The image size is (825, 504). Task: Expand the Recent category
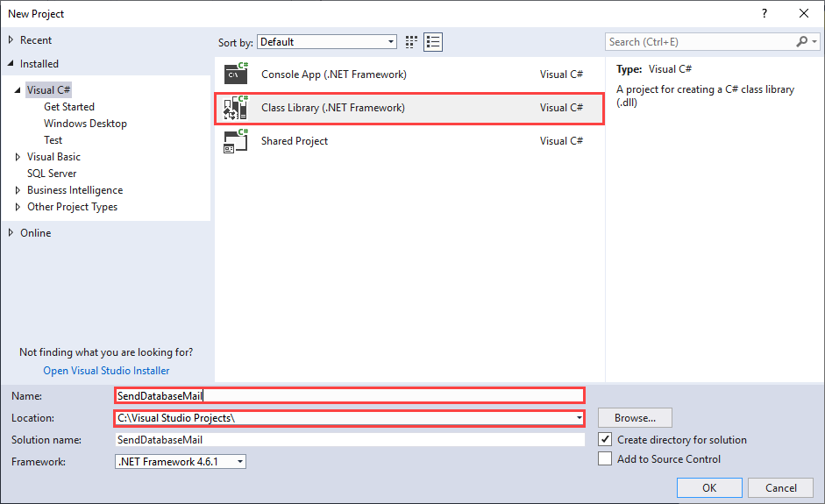click(11, 40)
